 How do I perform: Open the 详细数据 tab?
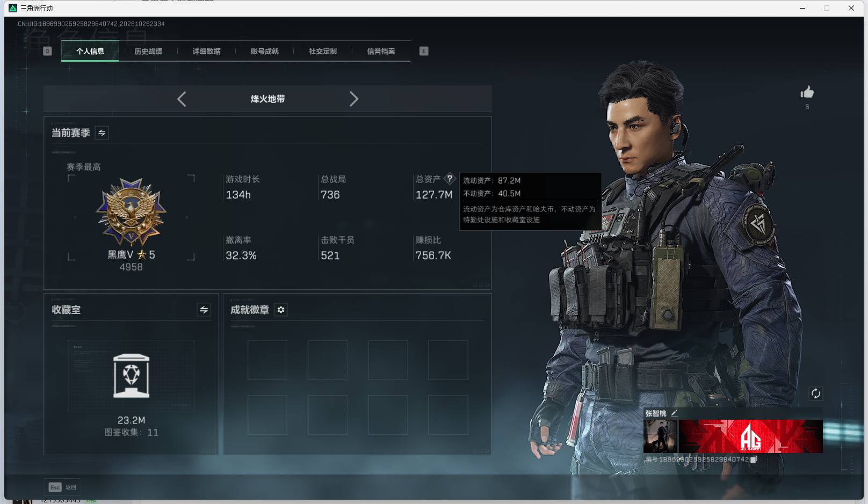[x=207, y=51]
